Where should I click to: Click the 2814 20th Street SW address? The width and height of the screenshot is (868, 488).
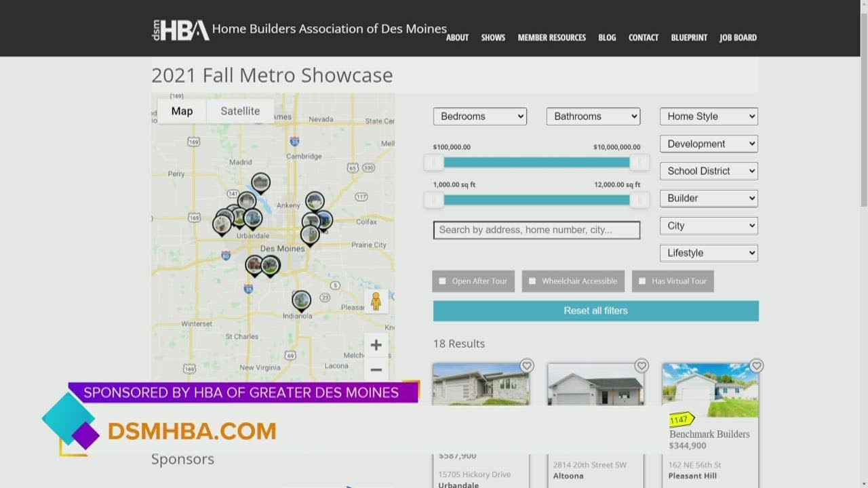tap(590, 465)
